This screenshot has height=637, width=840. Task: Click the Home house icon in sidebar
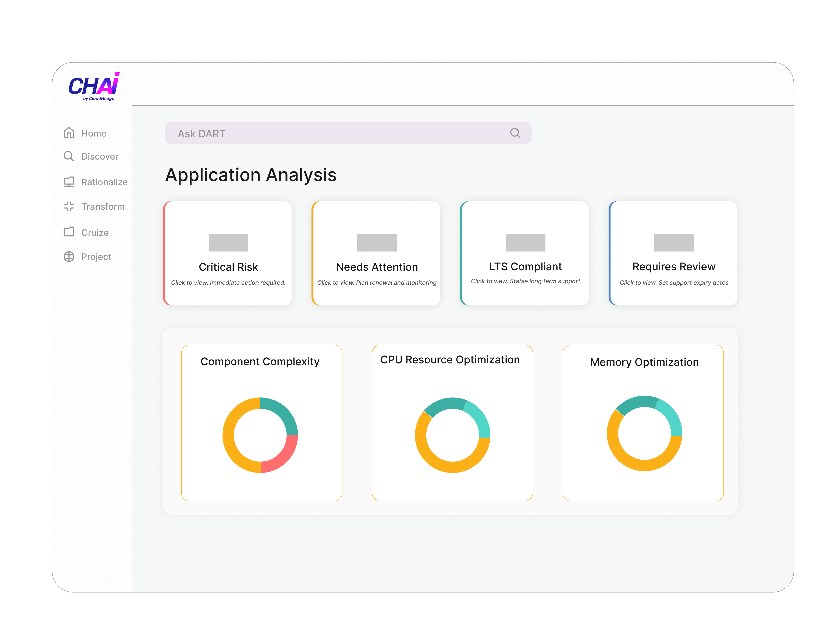[69, 132]
